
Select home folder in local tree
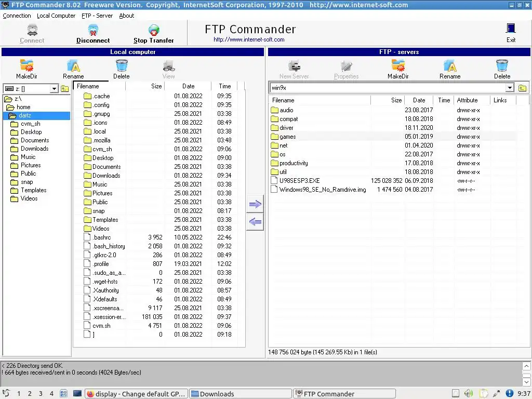(x=23, y=107)
